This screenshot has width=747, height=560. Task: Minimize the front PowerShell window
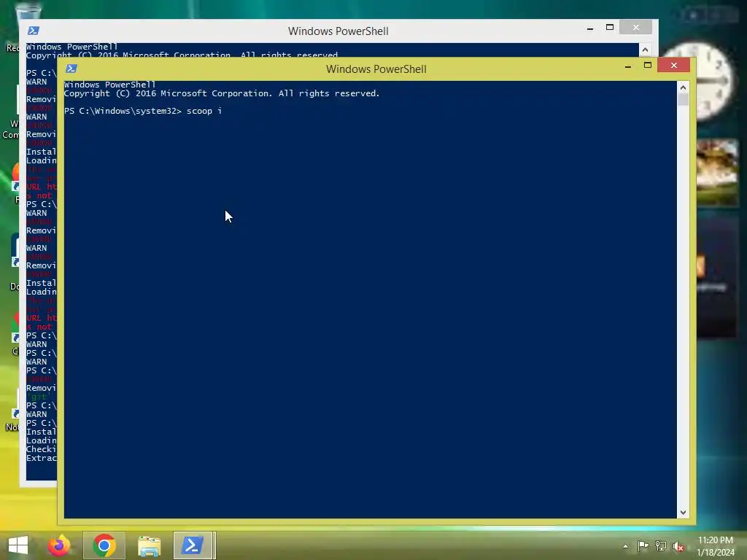(x=628, y=66)
